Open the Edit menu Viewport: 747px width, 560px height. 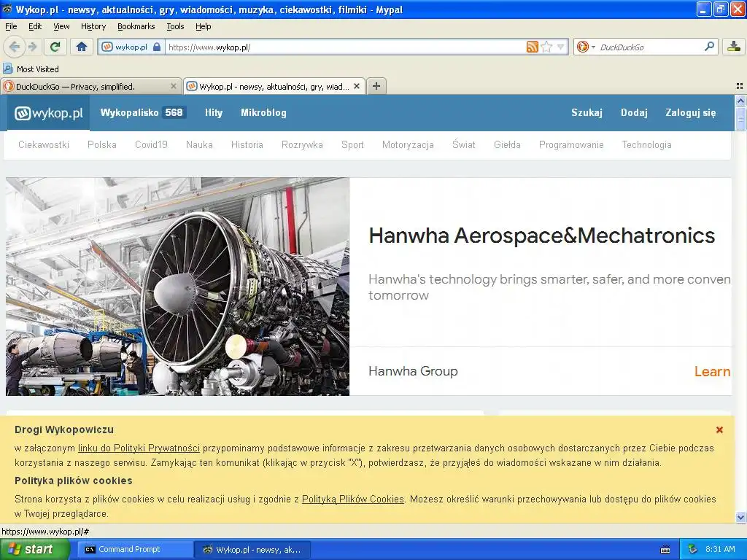(x=35, y=26)
